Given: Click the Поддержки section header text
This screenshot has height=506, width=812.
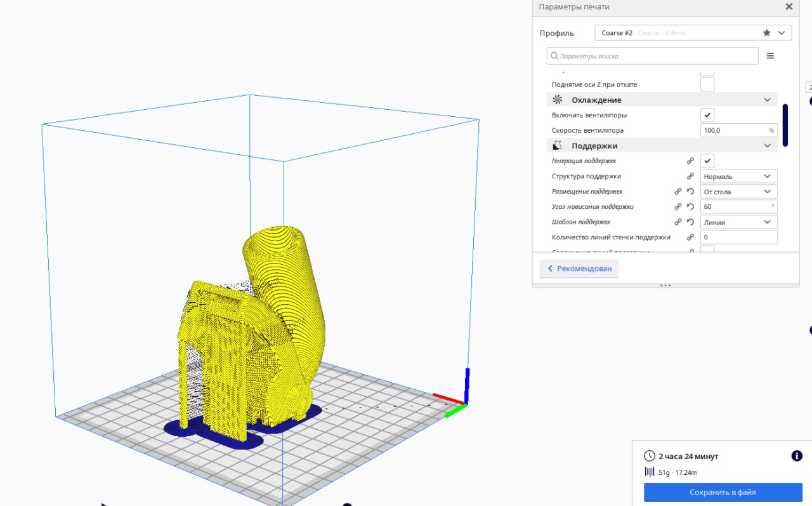Looking at the screenshot, I should pos(594,145).
